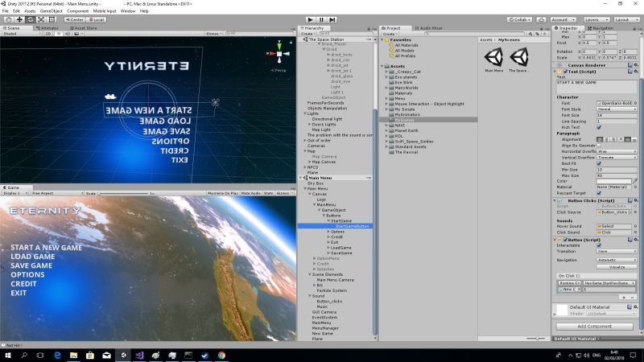Viewport: 644px width, 362px height.
Task: Toggle Best Fit checkbox
Action: tap(599, 163)
